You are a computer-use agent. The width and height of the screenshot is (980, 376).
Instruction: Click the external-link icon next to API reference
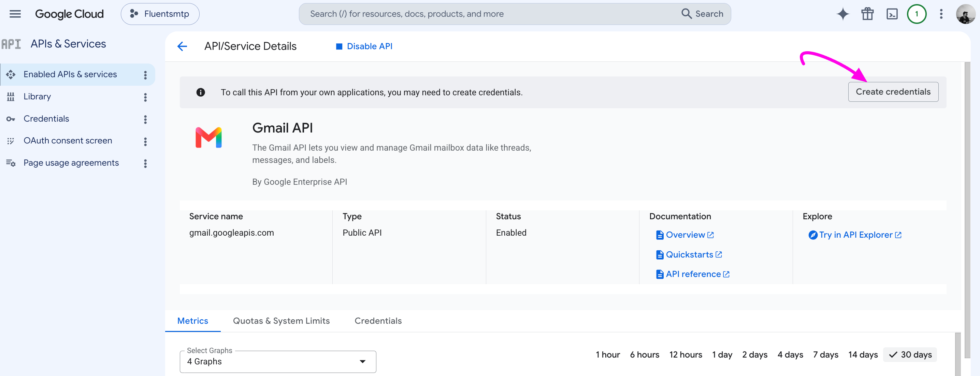(x=726, y=274)
